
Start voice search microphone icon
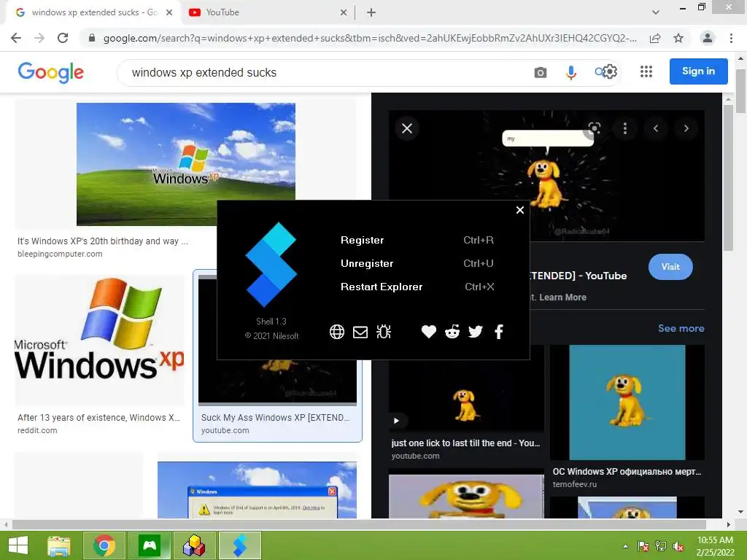pyautogui.click(x=570, y=72)
